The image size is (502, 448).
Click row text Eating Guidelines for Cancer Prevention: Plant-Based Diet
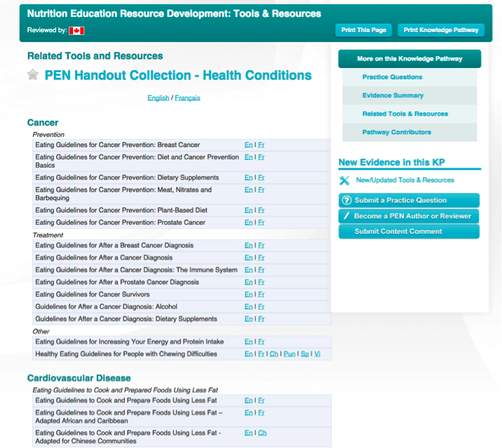point(121,211)
